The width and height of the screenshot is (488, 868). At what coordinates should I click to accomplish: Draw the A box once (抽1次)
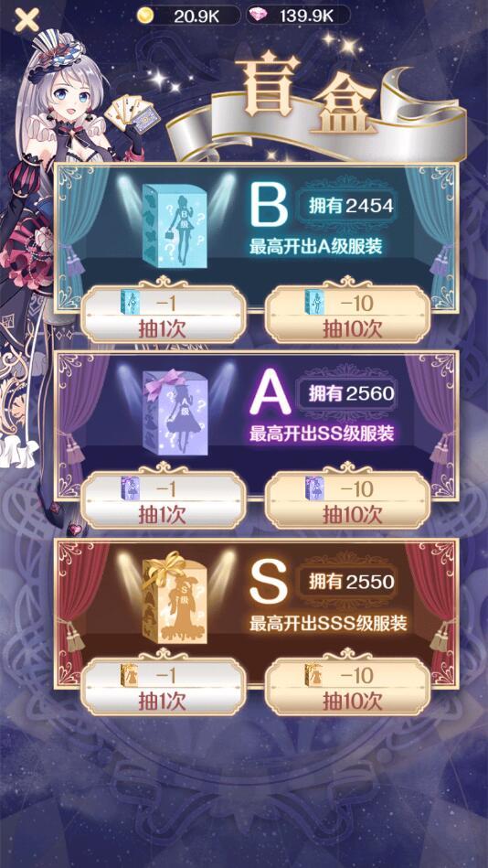[164, 500]
